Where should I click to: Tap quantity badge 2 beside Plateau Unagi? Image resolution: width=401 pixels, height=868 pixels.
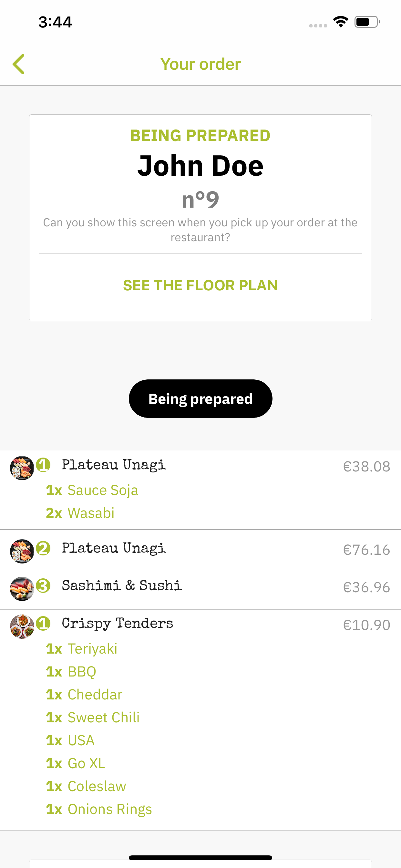pos(43,548)
